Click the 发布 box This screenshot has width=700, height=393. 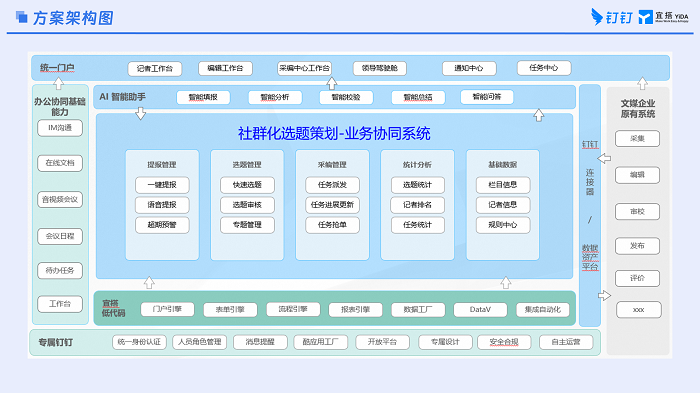pos(638,246)
